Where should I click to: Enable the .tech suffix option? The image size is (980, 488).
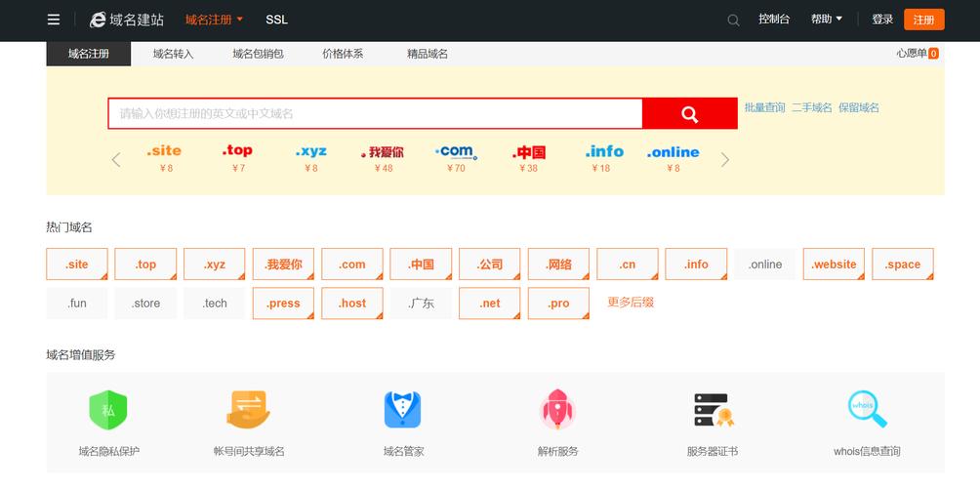pyautogui.click(x=215, y=304)
